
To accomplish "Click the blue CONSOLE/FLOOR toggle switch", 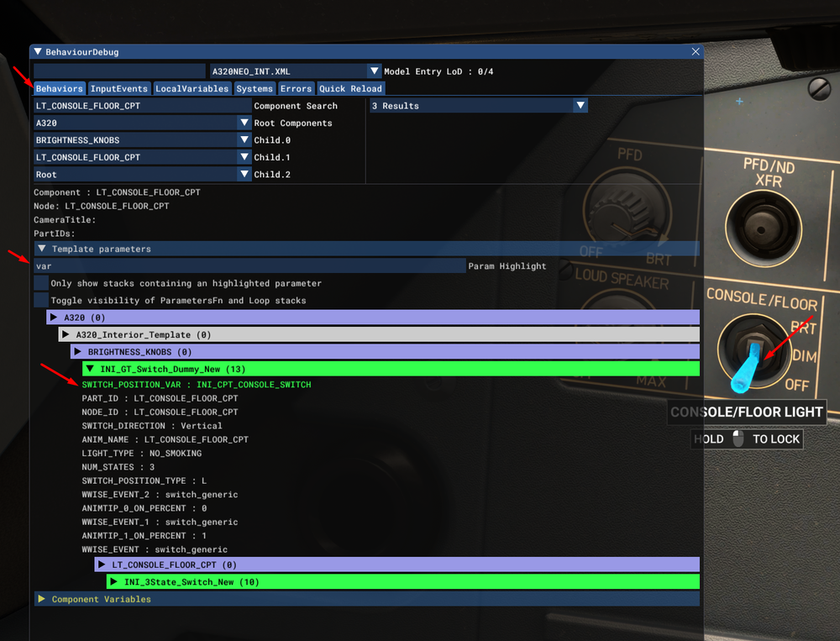I will coord(746,366).
